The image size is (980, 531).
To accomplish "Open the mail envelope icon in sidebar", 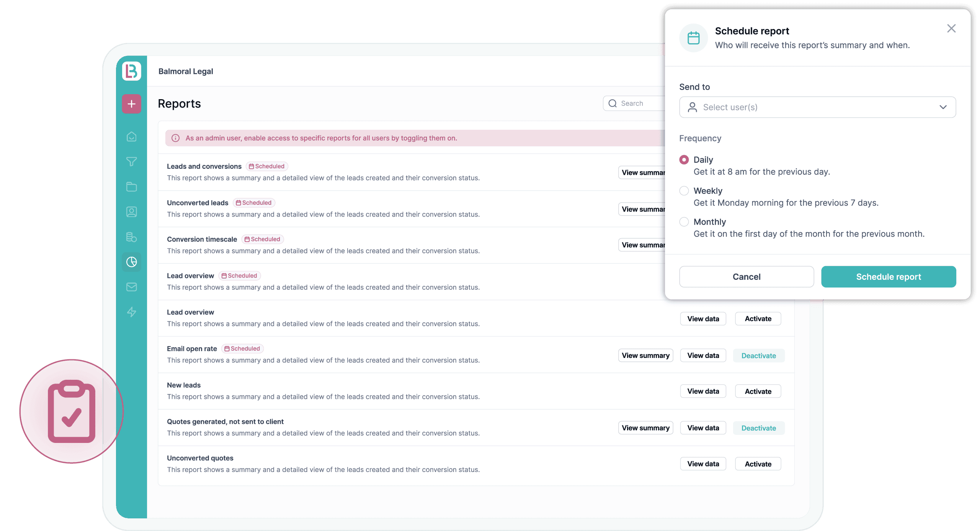I will 131,287.
